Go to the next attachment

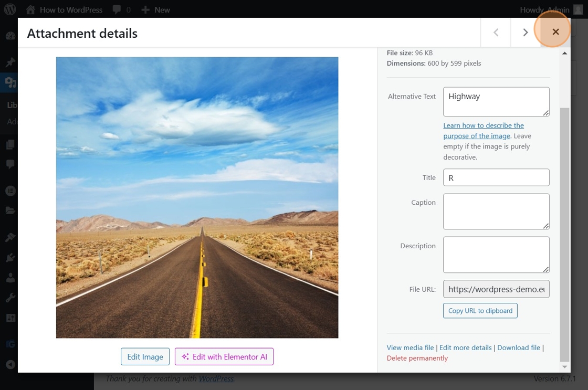[526, 32]
